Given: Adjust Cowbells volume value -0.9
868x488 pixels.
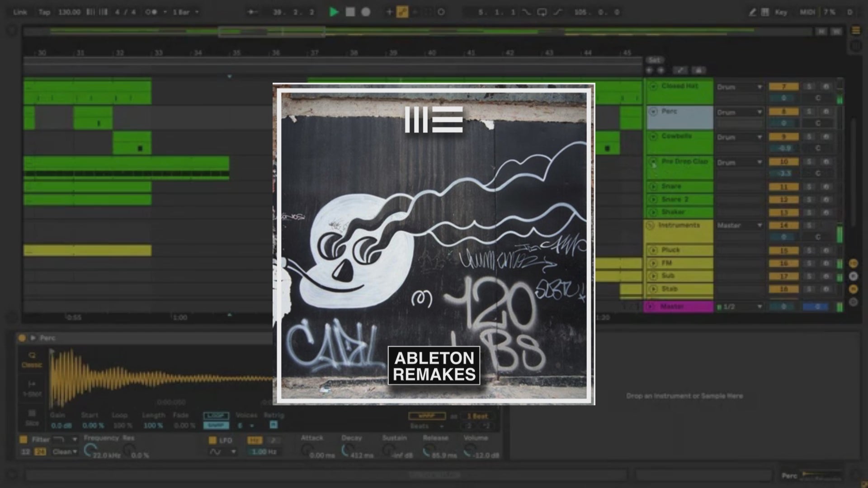Looking at the screenshot, I should [784, 148].
